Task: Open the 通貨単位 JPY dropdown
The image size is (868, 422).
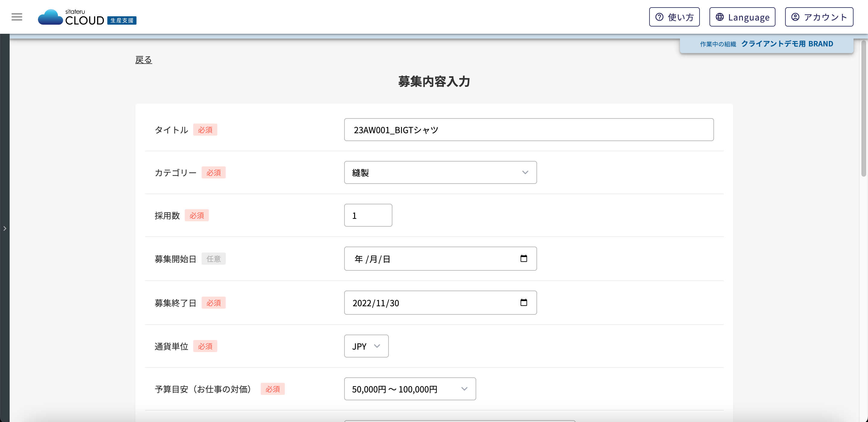Action: pos(366,346)
